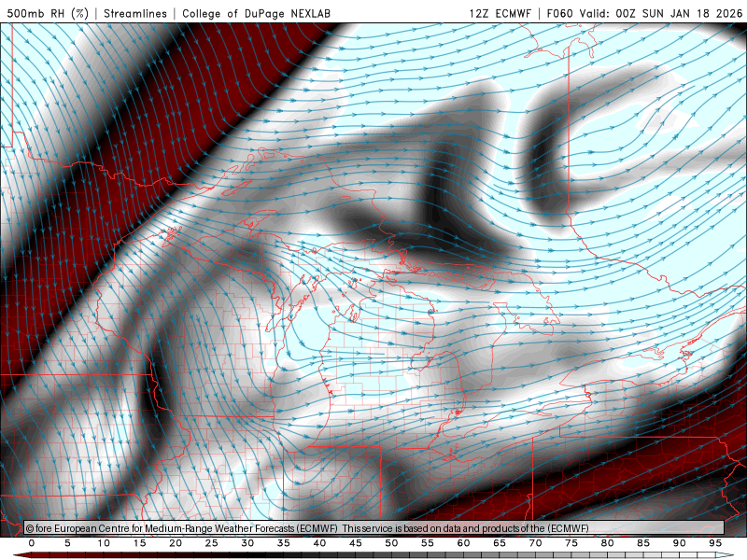The width and height of the screenshot is (747, 560).
Task: Click the "75" colorbar label
Action: (x=571, y=543)
